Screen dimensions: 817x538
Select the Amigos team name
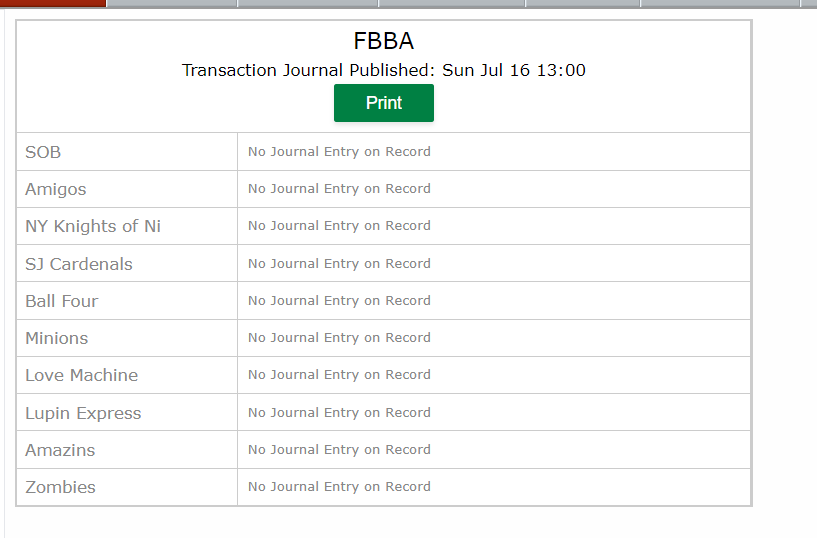point(56,189)
